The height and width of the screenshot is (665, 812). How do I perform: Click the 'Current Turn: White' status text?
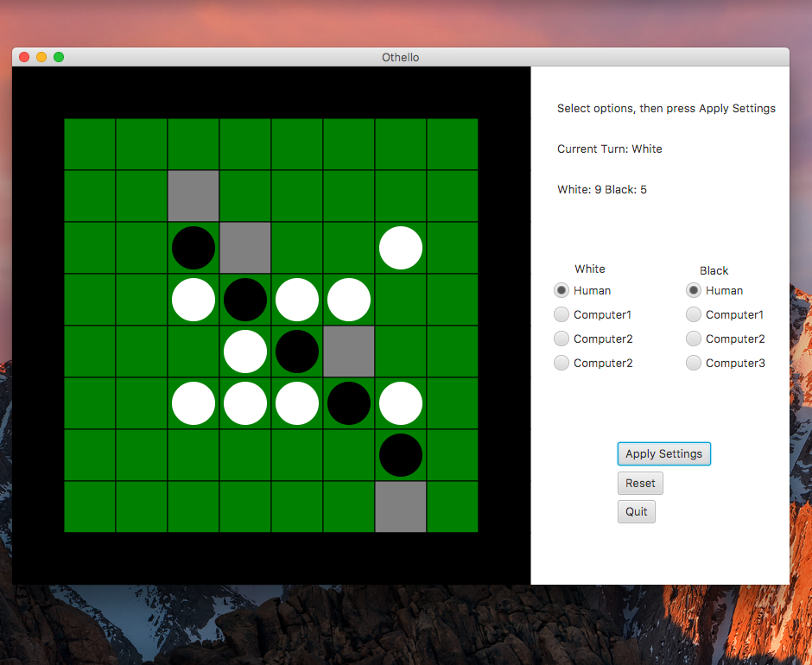[610, 149]
